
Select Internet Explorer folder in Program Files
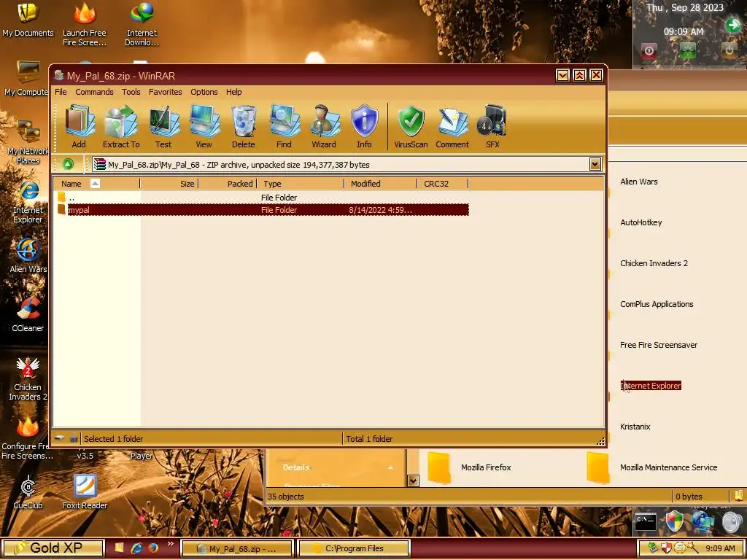650,386
